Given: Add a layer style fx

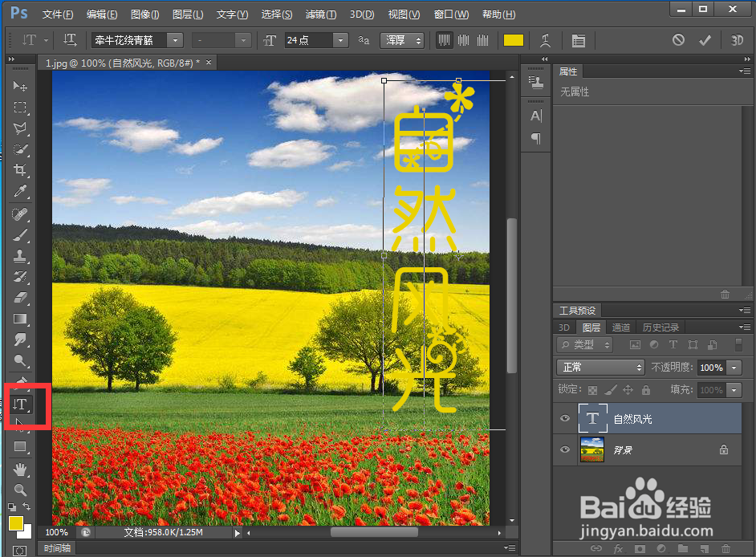Looking at the screenshot, I should [x=618, y=548].
